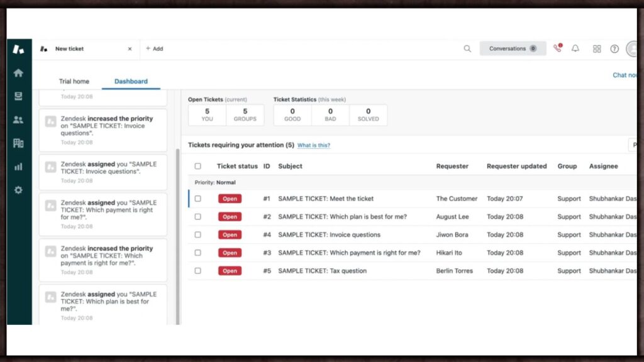The image size is (644, 362).
Task: Open Organizations via the building icon
Action: [x=18, y=143]
